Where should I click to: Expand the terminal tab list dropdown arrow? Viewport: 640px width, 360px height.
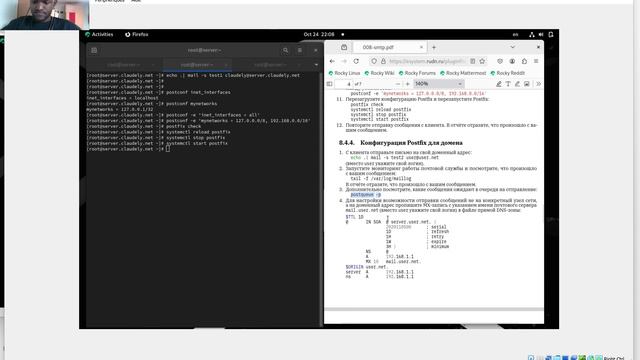316,64
